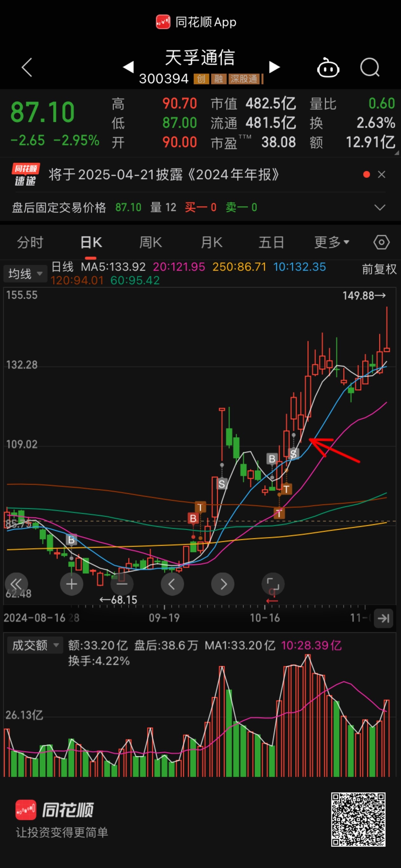Open chart settings hexagon icon
This screenshot has width=401, height=868.
382,242
